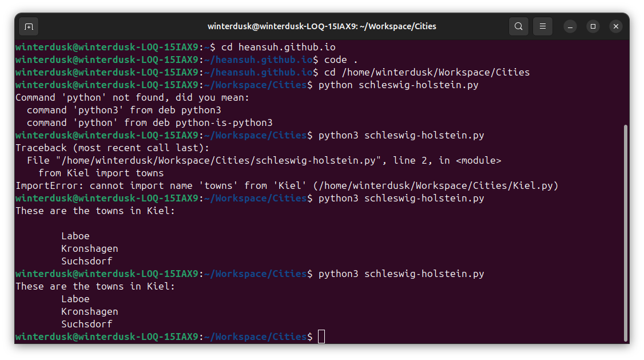Screen dimensions: 644x360
Task: Maximize the terminal window
Action: click(x=593, y=27)
